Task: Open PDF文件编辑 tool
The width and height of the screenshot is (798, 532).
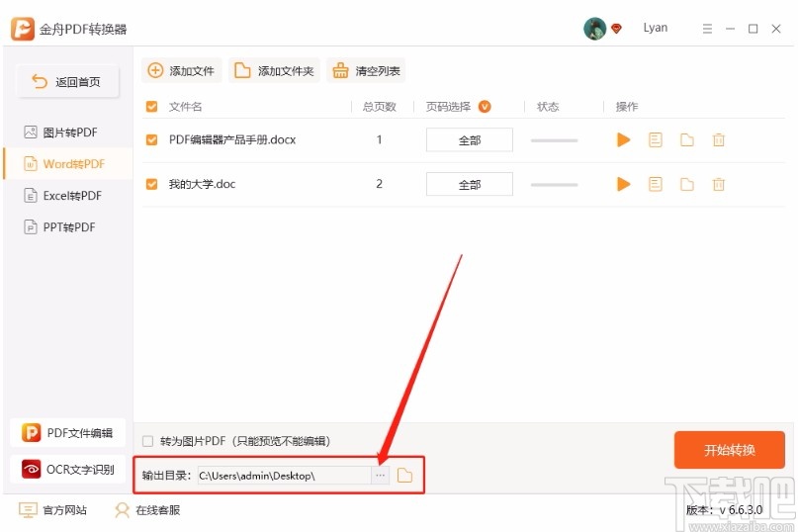Action: [x=67, y=433]
